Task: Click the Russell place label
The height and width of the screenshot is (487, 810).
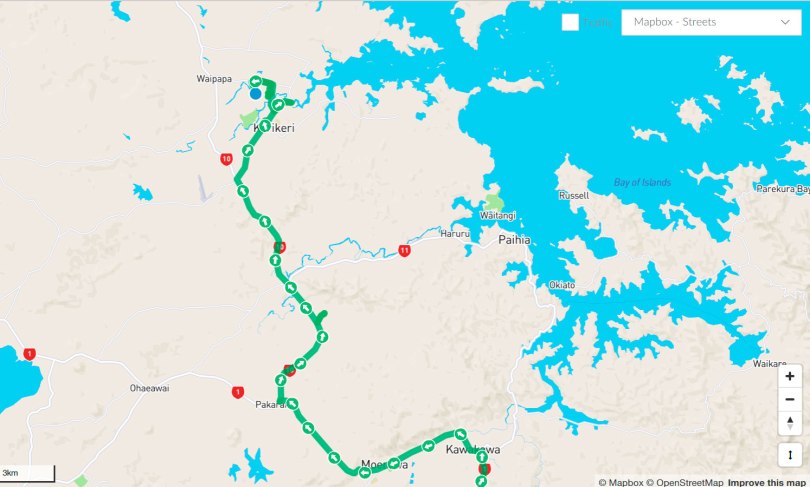Action: (x=574, y=195)
